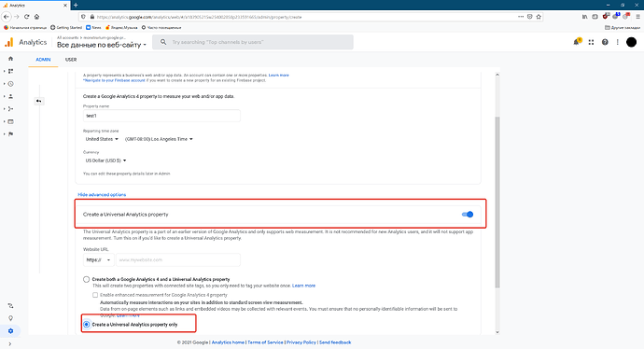This screenshot has width=644, height=349.
Task: Open the page actions ellipsis in address bar
Action: [521, 17]
